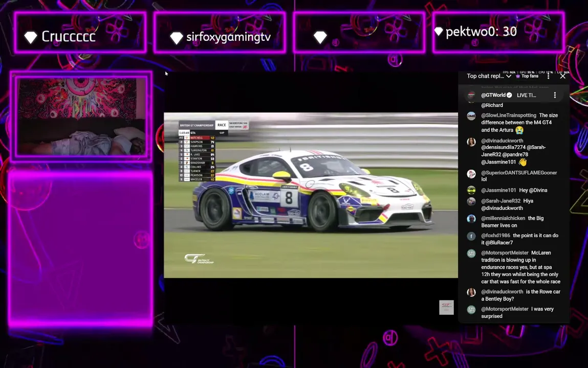
Task: Click MotorsportMeister avatar on surprised message
Action: (471, 310)
